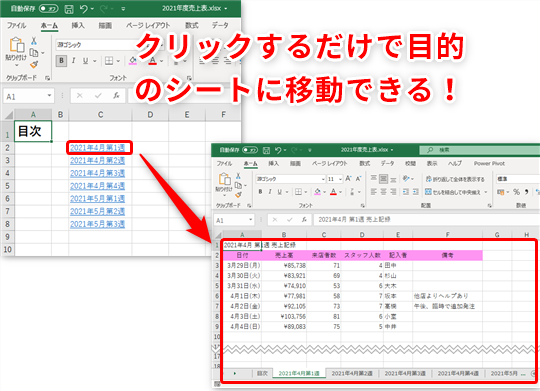Click Format Painter in lower-right window
This screenshot has width=540, height=391.
[238, 195]
